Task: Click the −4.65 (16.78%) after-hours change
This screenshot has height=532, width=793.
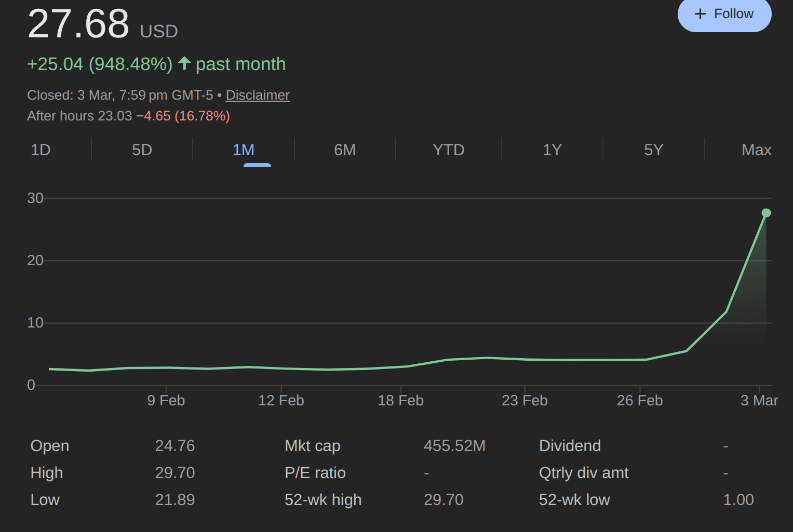Action: coord(183,116)
